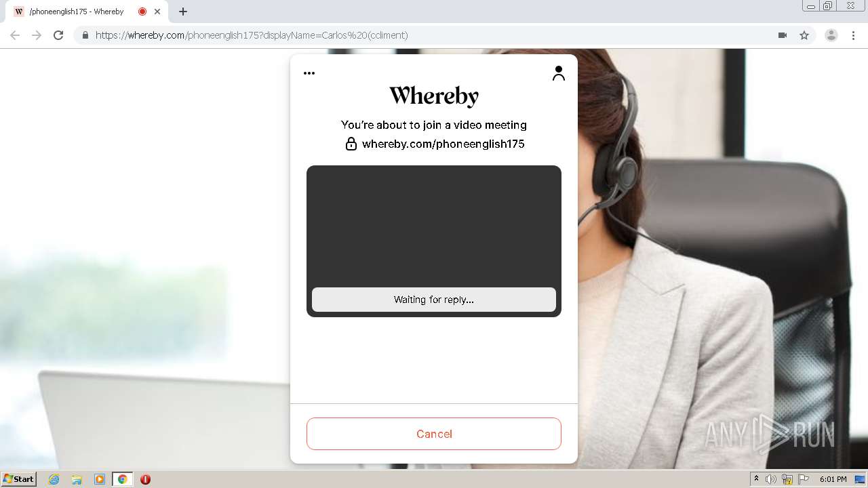Open camera permission indicator in address bar
This screenshot has height=488, width=868.
pos(783,35)
